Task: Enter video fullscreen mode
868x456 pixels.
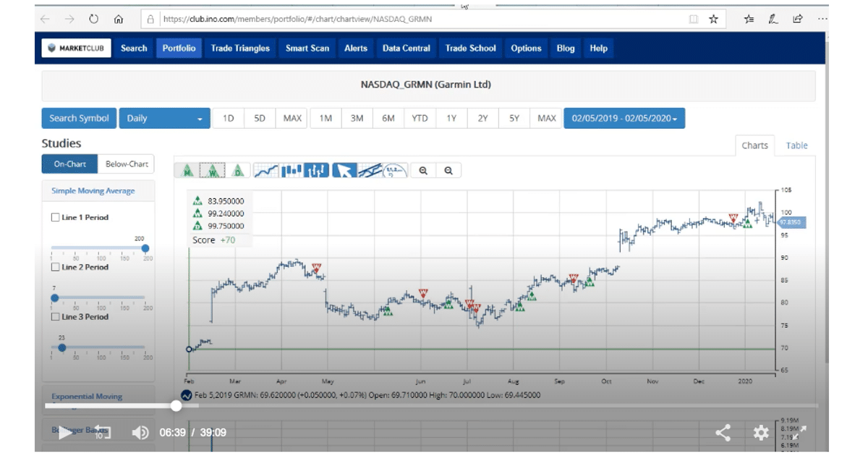Action: (799, 433)
